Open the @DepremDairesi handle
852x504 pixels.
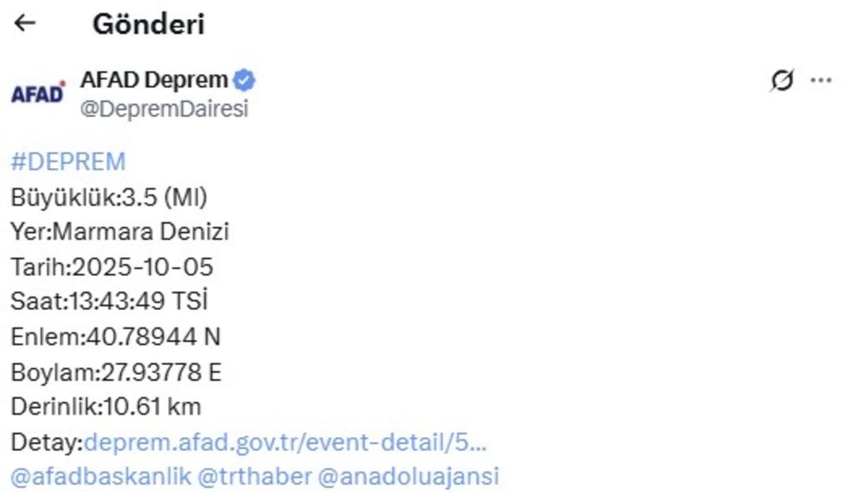tap(164, 109)
